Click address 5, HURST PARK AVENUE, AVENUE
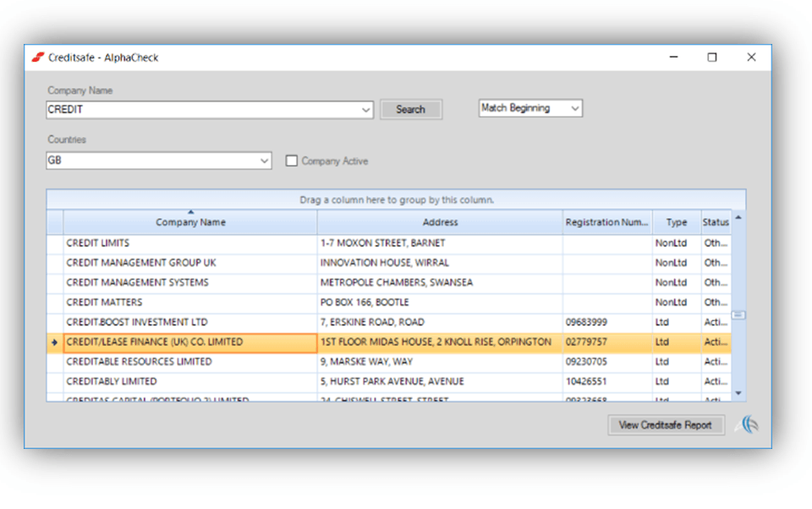The width and height of the screenshot is (812, 509). [x=392, y=381]
